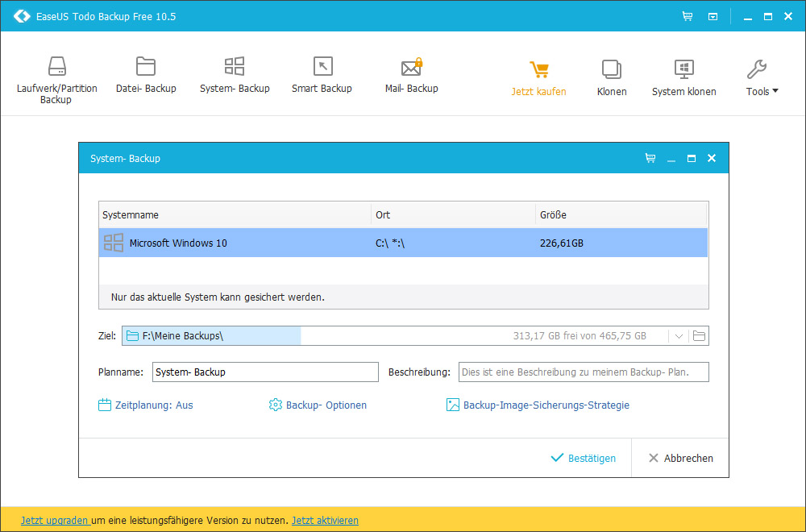Browse for destination folder
The image size is (806, 532).
pos(699,336)
